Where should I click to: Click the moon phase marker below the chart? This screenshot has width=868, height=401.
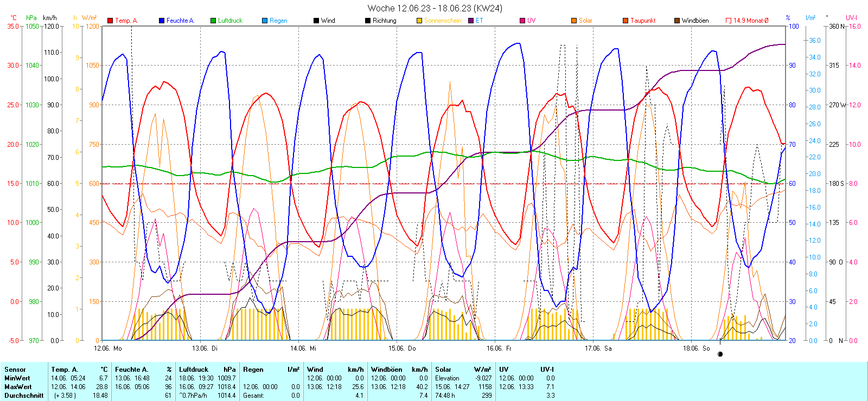click(720, 354)
